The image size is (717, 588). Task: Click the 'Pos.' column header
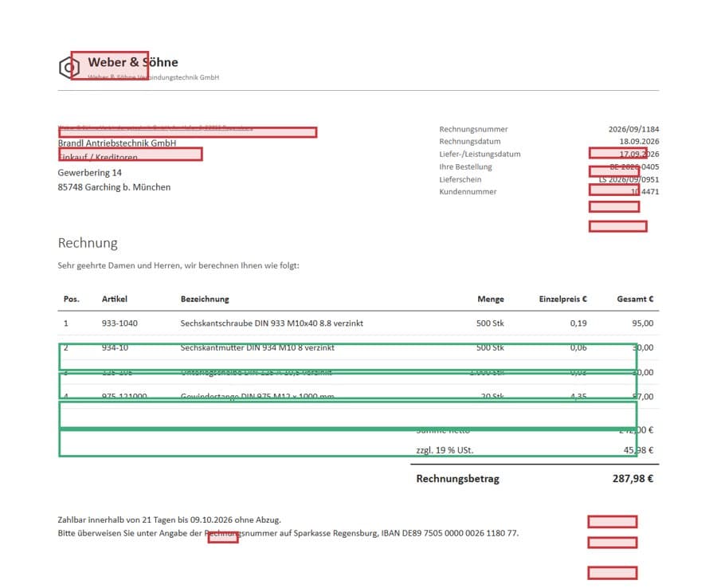tap(72, 299)
